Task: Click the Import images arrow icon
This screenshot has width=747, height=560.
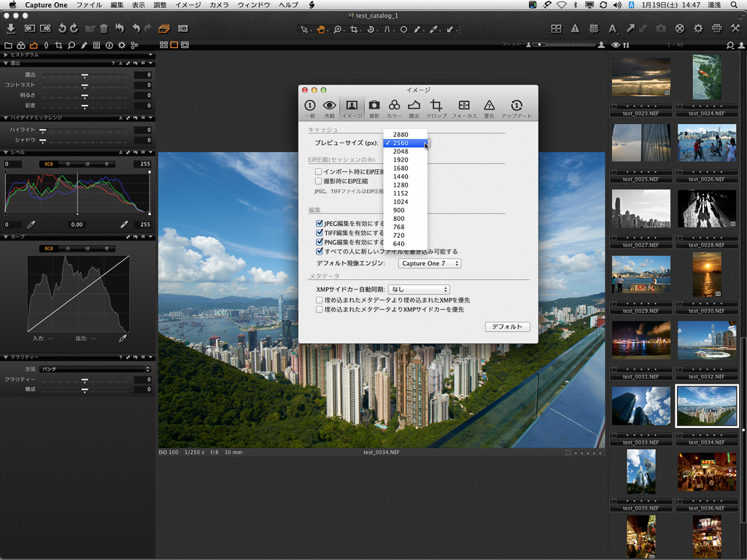Action: point(11,28)
